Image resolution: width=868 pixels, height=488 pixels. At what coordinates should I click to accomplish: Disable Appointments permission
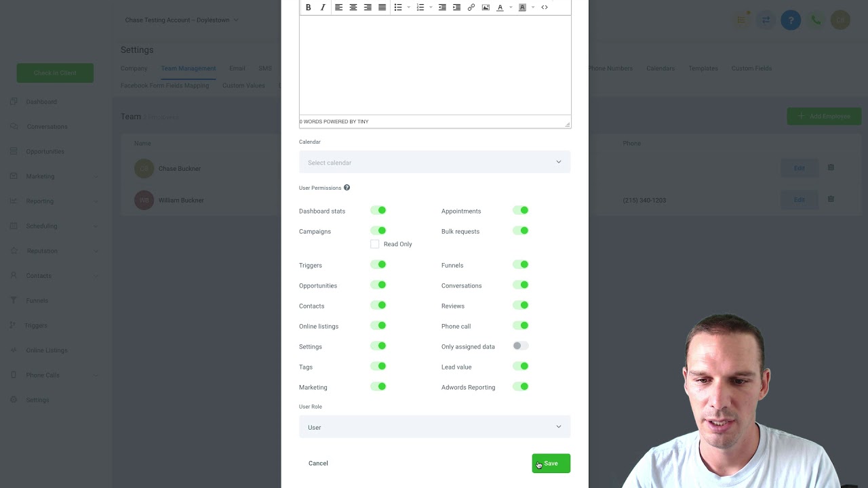pos(521,211)
